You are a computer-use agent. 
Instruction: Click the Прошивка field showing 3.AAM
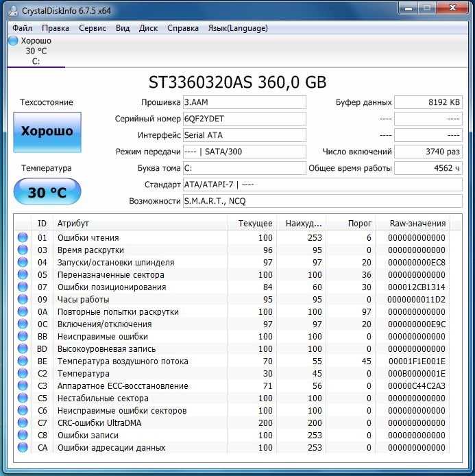(x=245, y=102)
